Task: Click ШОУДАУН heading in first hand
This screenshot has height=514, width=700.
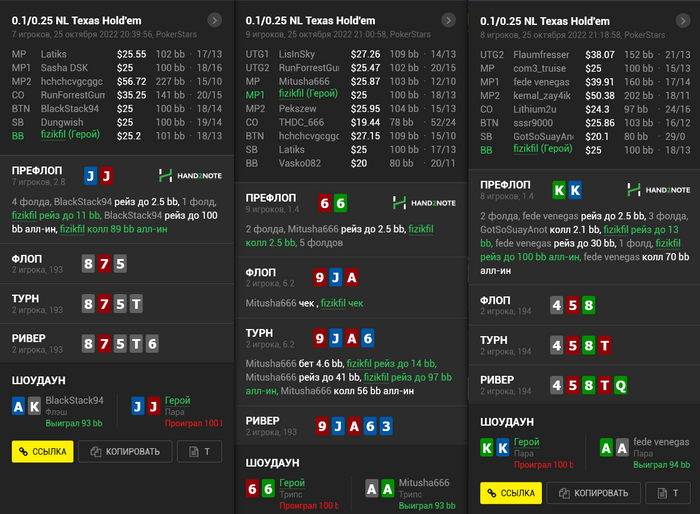Action: (x=38, y=380)
